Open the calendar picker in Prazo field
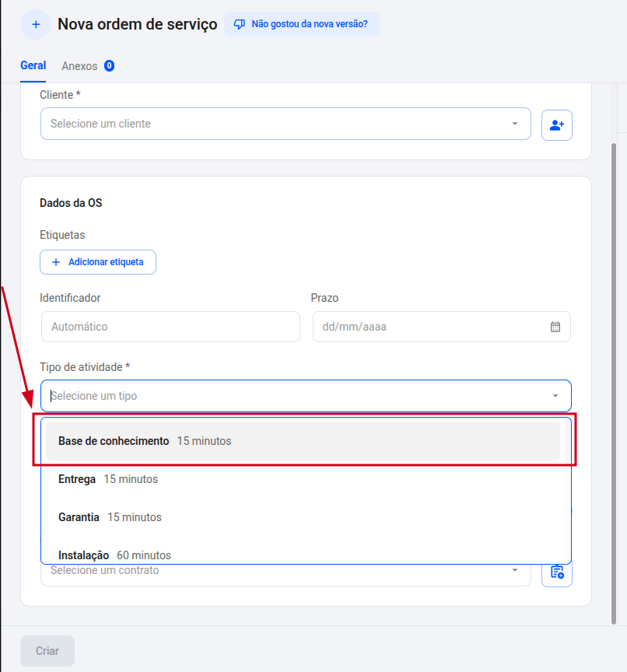Image resolution: width=627 pixels, height=672 pixels. click(x=555, y=327)
